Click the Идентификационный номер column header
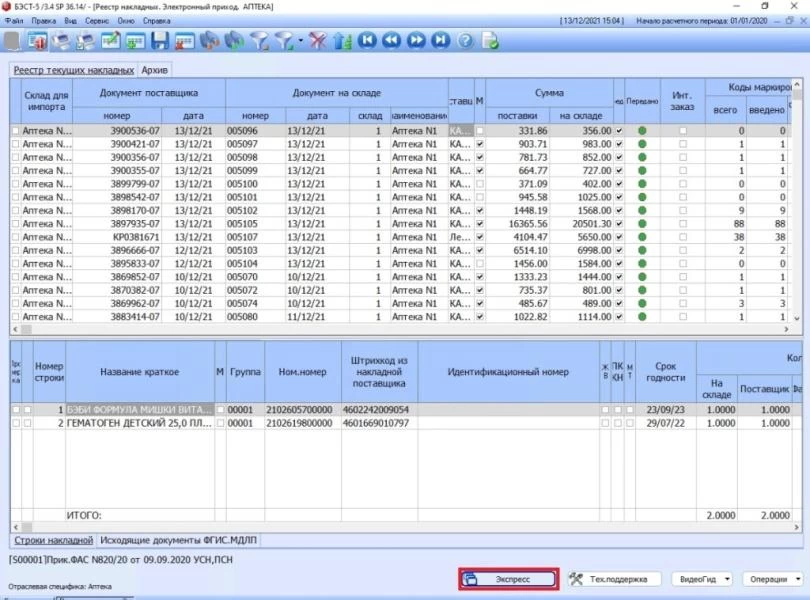 [508, 372]
